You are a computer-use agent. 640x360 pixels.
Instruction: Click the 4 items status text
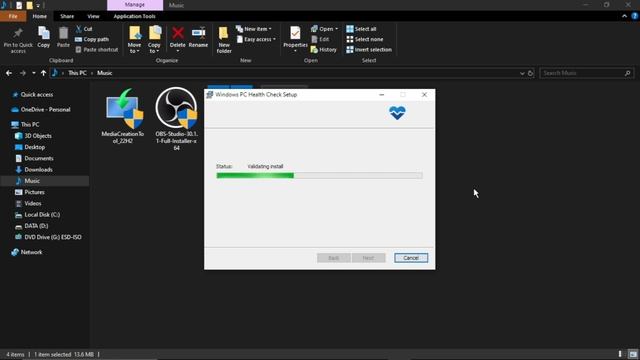(15, 354)
